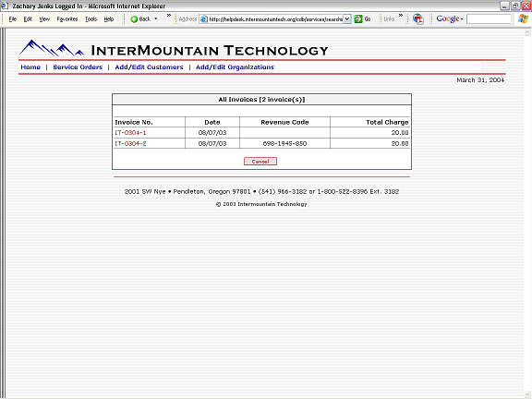Select the Total Charge 20.00 of IT-0304-1
This screenshot has width=532, height=399.
(400, 133)
